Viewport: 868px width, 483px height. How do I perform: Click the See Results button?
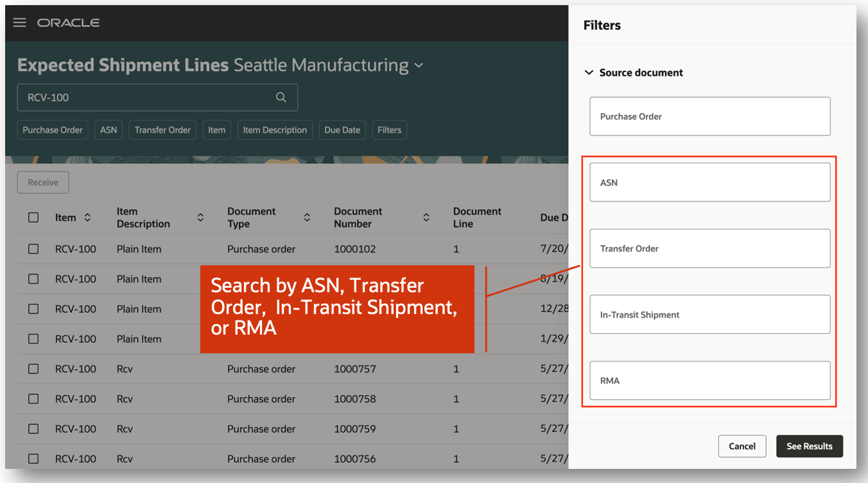point(810,446)
